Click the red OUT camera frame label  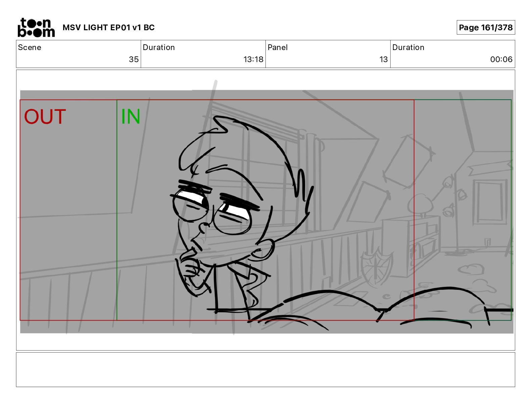(x=45, y=117)
